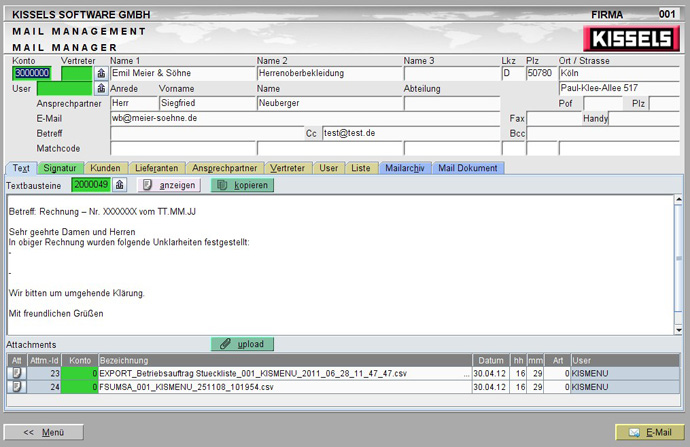The height and width of the screenshot is (447, 690).
Task: Open the Lieferanten tab
Action: click(157, 168)
